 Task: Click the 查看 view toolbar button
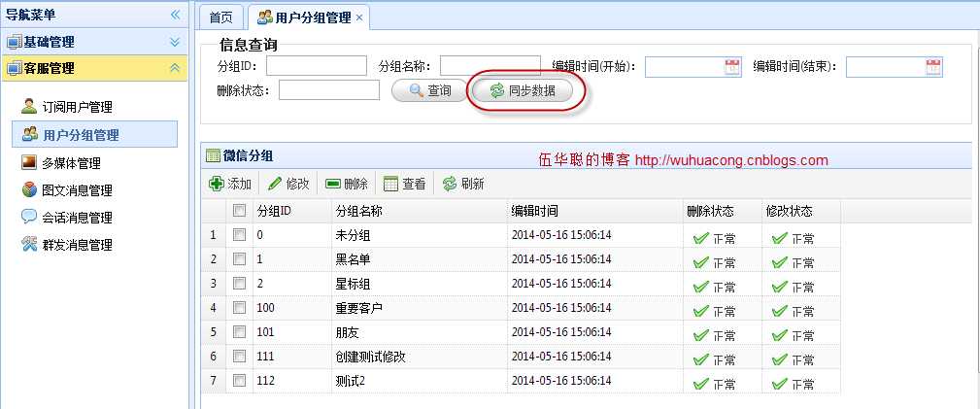pyautogui.click(x=404, y=184)
